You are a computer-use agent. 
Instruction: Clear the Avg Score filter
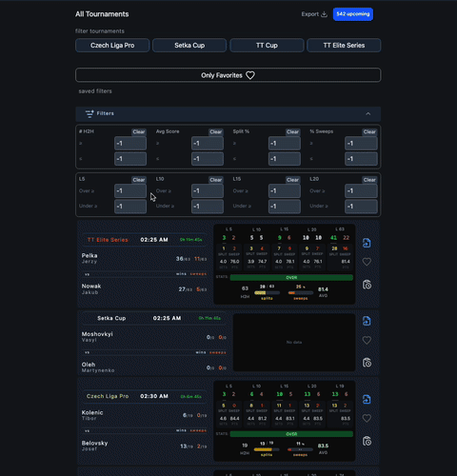click(x=216, y=131)
